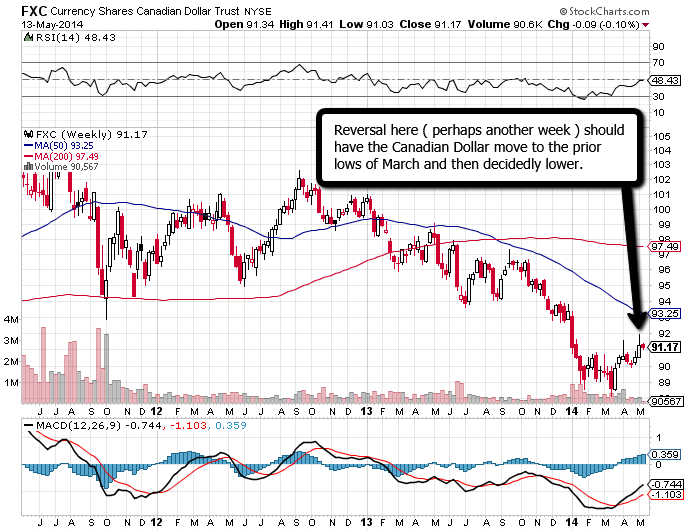Click the black arrowhead pointing at latest candle
This screenshot has height=530, width=700.
(638, 323)
